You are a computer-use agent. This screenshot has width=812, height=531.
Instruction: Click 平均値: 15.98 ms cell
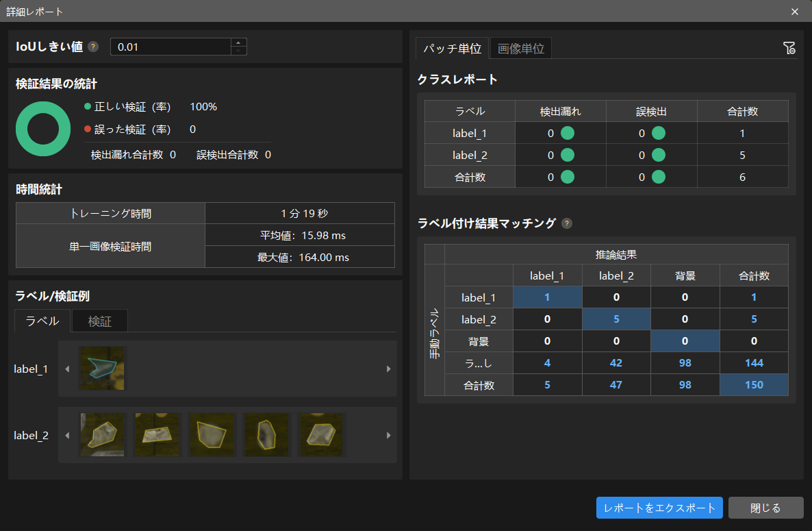[x=300, y=235]
